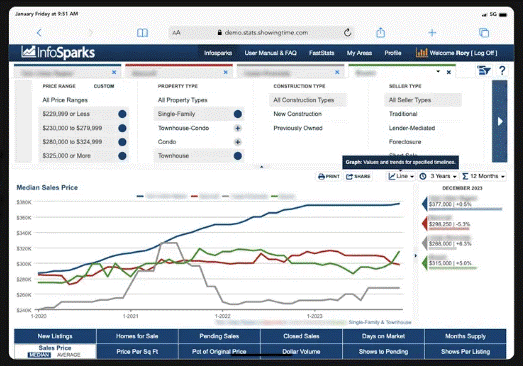Image resolution: width=523 pixels, height=366 pixels.
Task: Reload the page with the refresh icon
Action: pos(347,32)
